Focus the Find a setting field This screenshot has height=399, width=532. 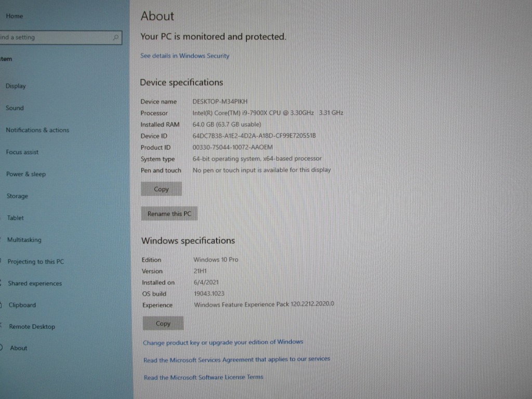pos(60,37)
